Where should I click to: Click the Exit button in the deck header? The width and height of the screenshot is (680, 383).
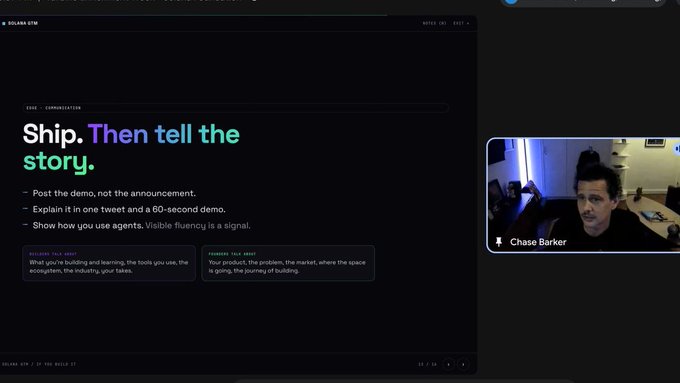461,23
